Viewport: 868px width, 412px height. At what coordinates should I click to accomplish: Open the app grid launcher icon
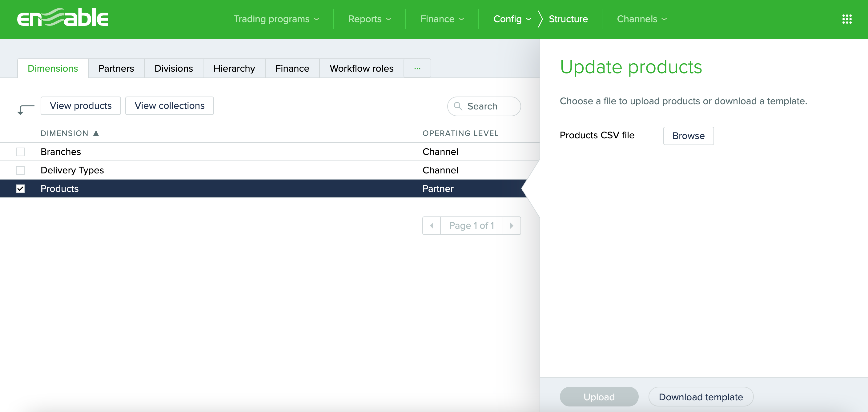pos(847,19)
